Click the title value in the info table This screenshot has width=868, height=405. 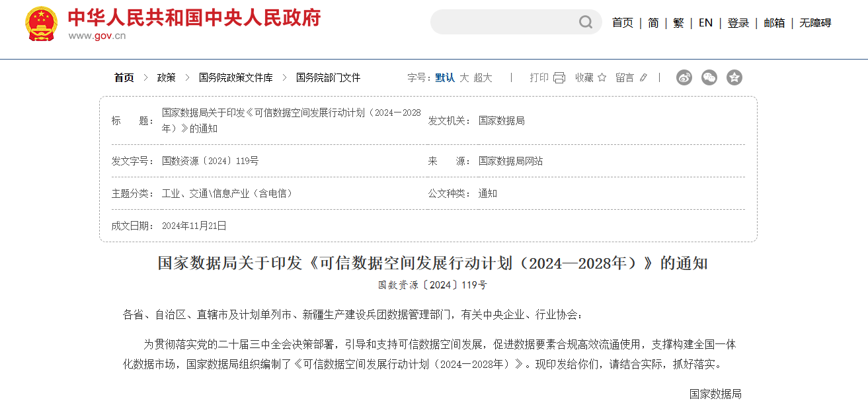click(x=292, y=120)
